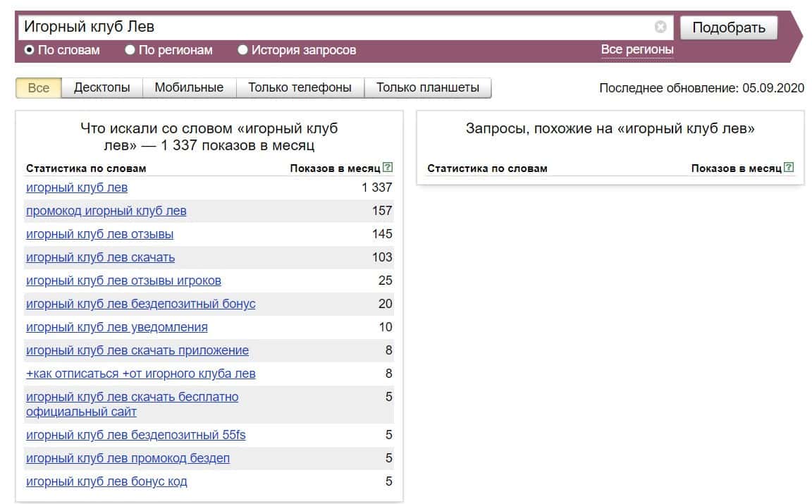
Task: Click help icon in left table header
Action: 387,168
